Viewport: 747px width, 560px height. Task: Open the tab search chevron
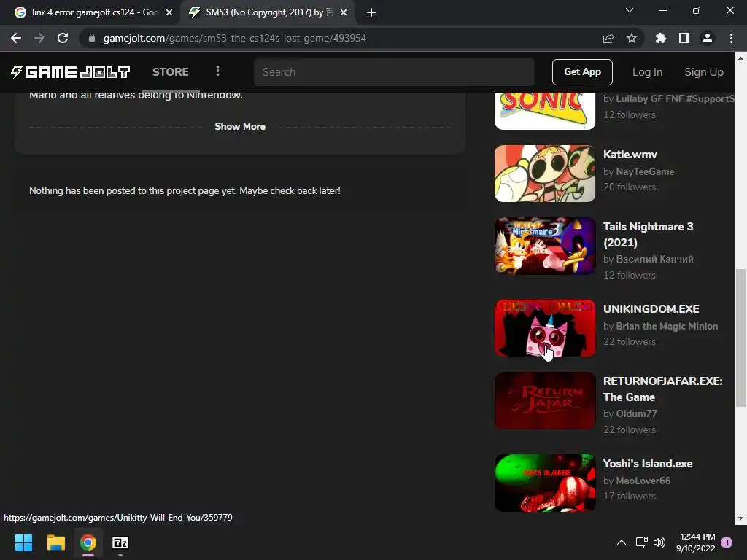[x=630, y=10]
